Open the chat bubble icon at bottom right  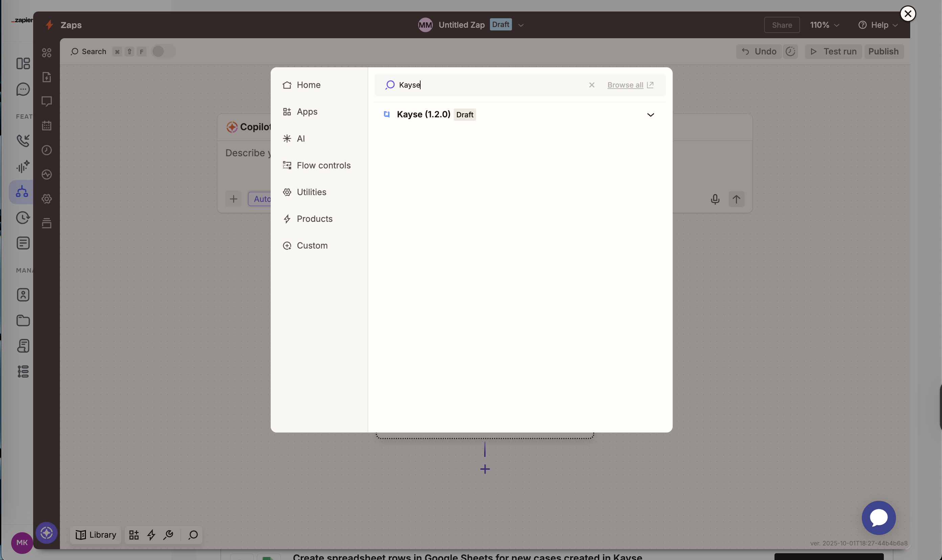click(879, 517)
